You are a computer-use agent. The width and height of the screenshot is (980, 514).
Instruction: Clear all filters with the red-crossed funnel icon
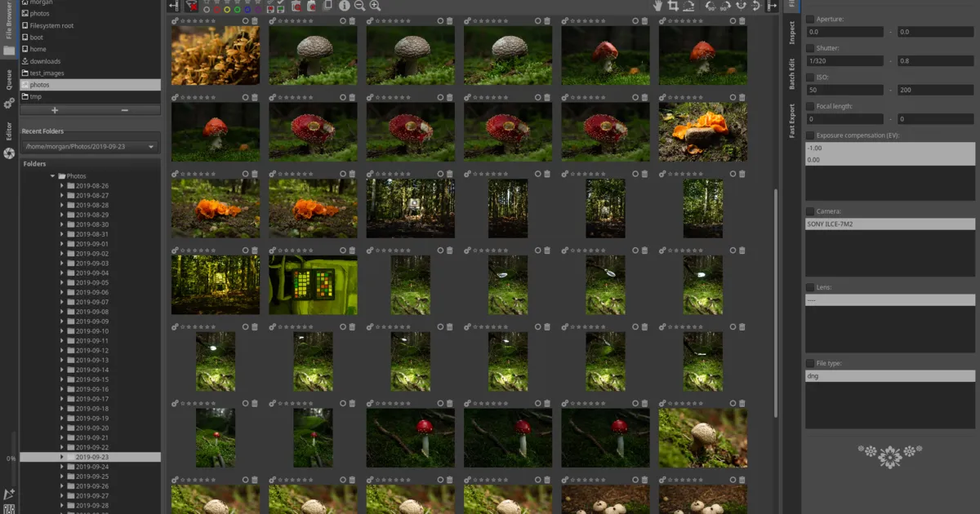192,6
